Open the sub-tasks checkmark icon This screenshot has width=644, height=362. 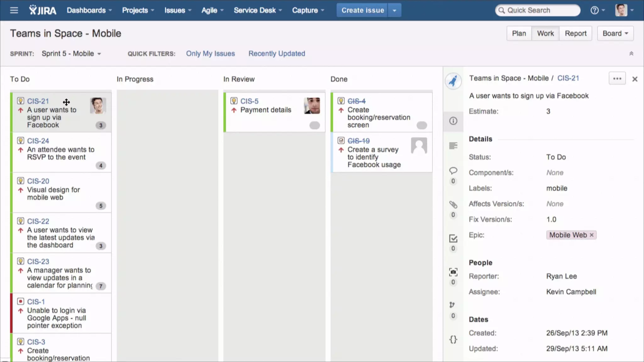[x=453, y=239]
